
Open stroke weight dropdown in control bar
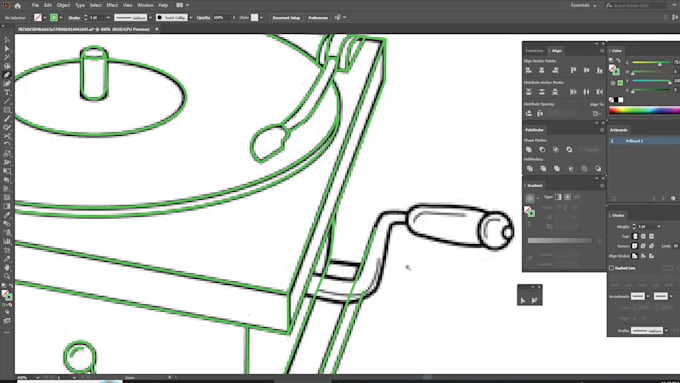click(x=108, y=18)
